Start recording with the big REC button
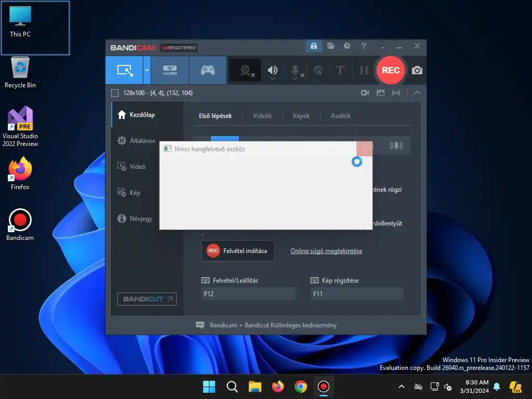This screenshot has height=399, width=532. [391, 70]
